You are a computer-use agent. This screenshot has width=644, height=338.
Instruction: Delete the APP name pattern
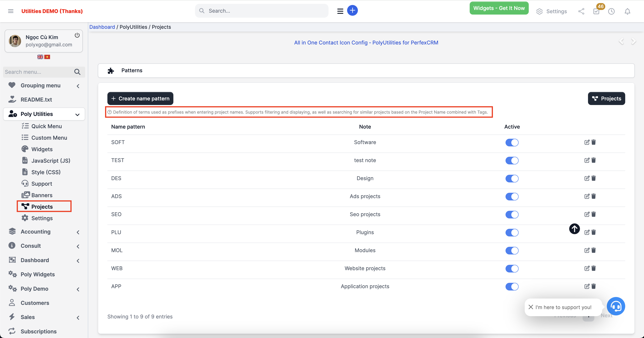tap(594, 286)
